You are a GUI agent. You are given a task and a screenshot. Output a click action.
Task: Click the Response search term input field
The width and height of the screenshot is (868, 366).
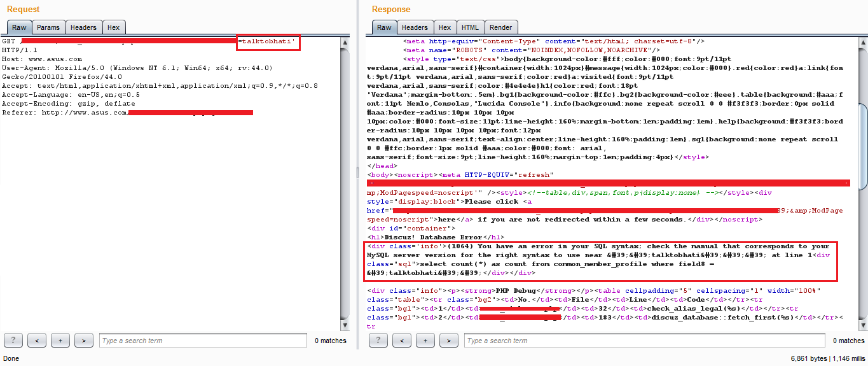(644, 341)
